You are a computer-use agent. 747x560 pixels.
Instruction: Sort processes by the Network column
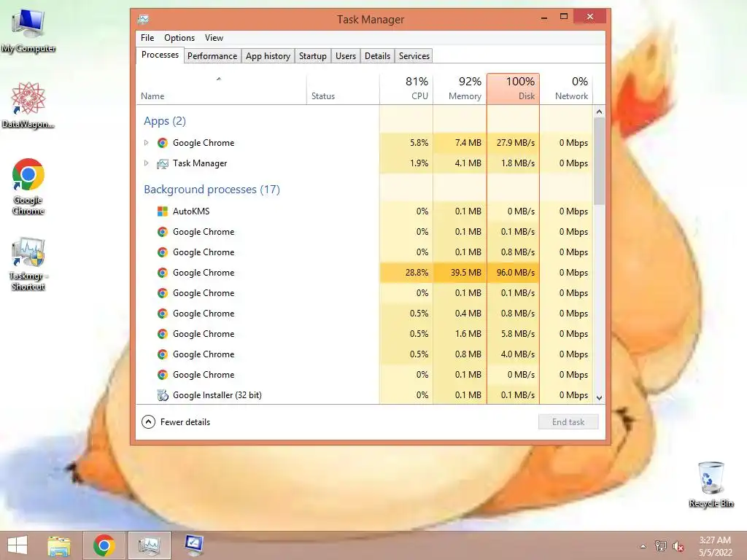566,89
